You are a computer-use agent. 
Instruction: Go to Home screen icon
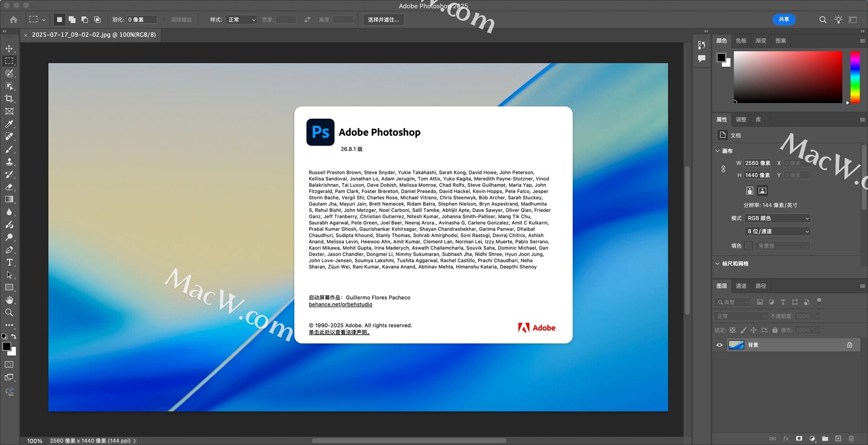pyautogui.click(x=14, y=19)
